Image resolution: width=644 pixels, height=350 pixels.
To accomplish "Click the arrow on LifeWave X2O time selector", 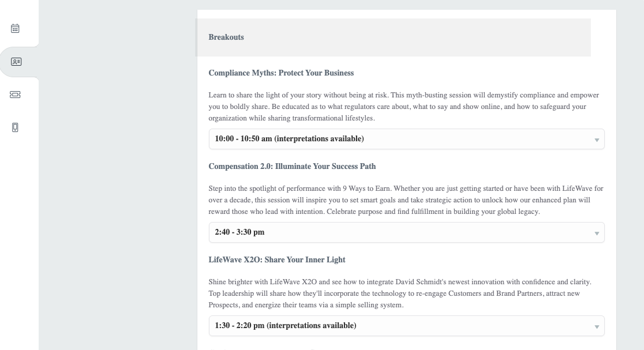I will pyautogui.click(x=597, y=326).
